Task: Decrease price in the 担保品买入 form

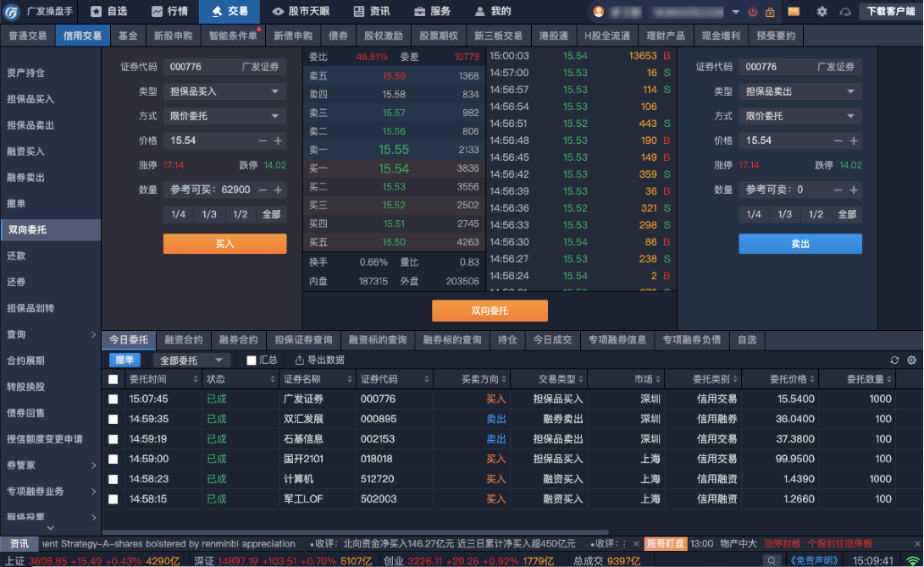Action: coord(263,140)
